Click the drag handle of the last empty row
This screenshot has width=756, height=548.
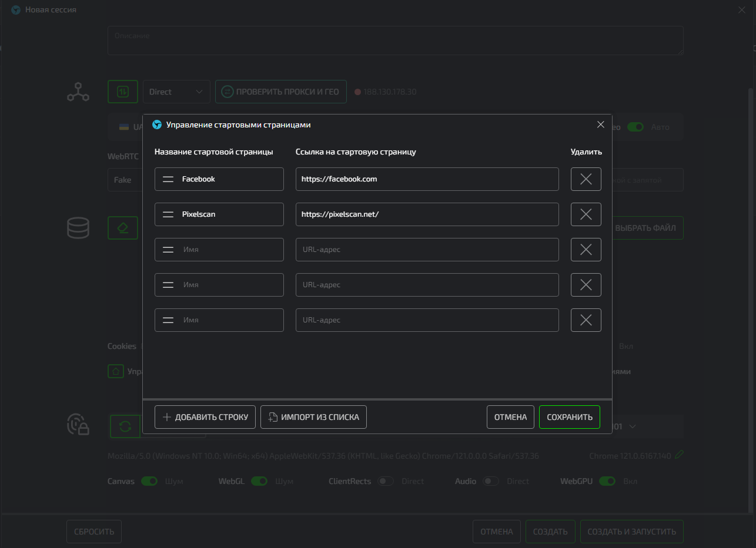(x=168, y=320)
